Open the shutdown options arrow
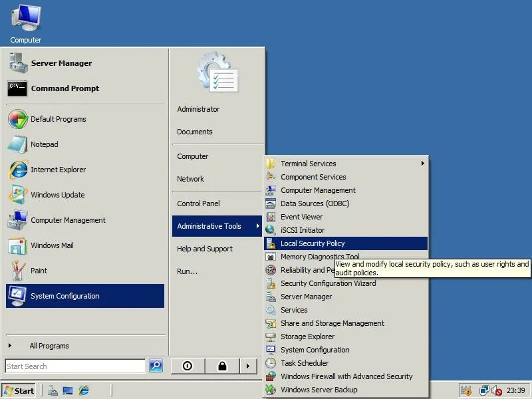The image size is (532, 399). click(248, 366)
